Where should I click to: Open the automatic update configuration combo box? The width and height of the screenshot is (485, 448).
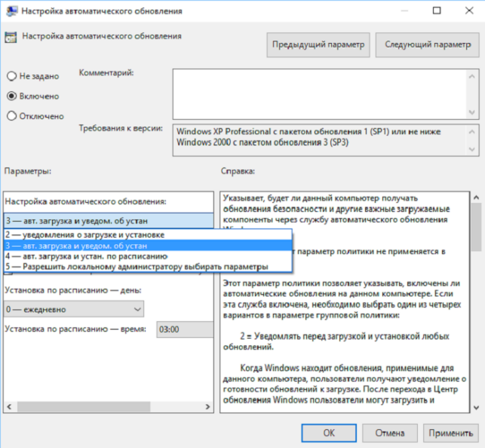pyautogui.click(x=109, y=221)
